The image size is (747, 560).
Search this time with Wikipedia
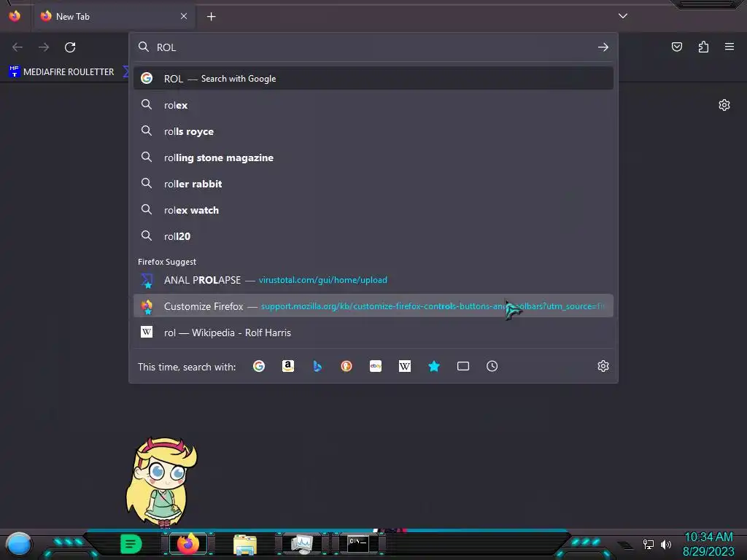coord(404,366)
